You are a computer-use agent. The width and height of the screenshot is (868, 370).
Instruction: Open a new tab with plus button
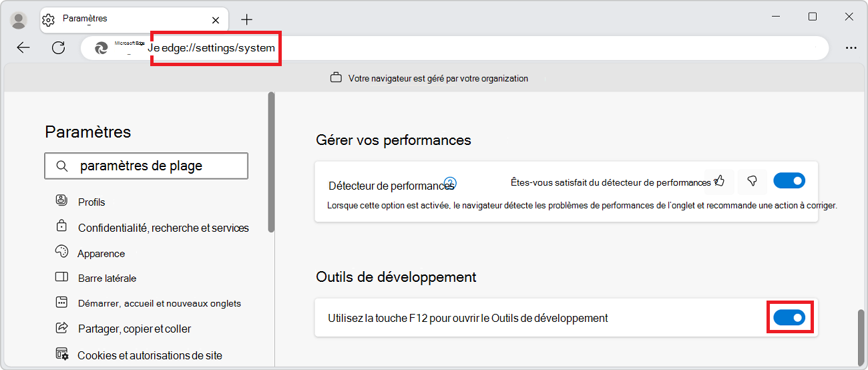point(247,19)
